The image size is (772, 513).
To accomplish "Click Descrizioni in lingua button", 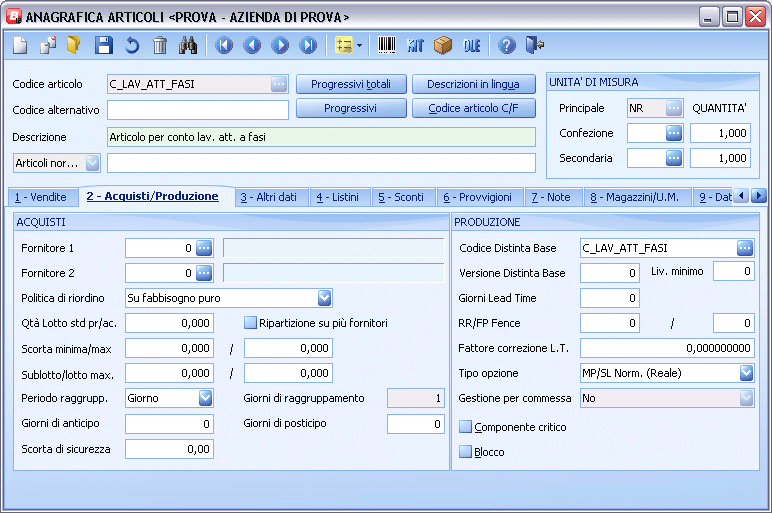I will point(474,84).
